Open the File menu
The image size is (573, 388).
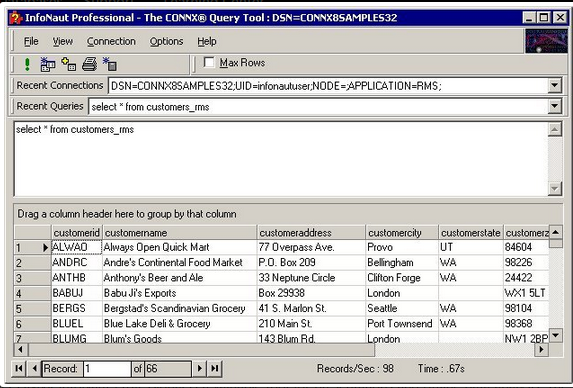tap(31, 42)
